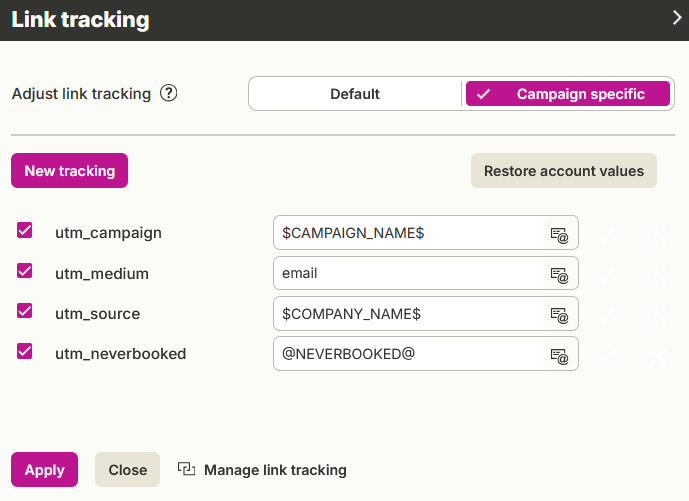Click help icon beside Adjust link tracking

click(168, 93)
